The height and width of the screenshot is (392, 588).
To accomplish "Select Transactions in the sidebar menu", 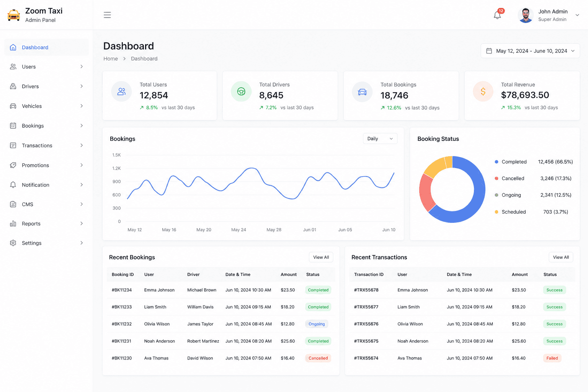I will click(x=47, y=145).
